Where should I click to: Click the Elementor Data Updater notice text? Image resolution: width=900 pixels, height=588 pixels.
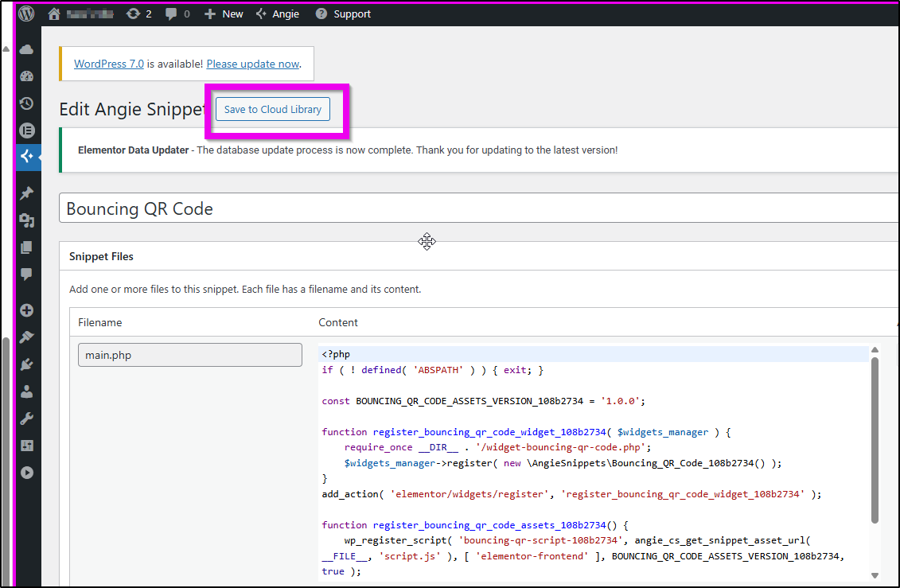(348, 150)
